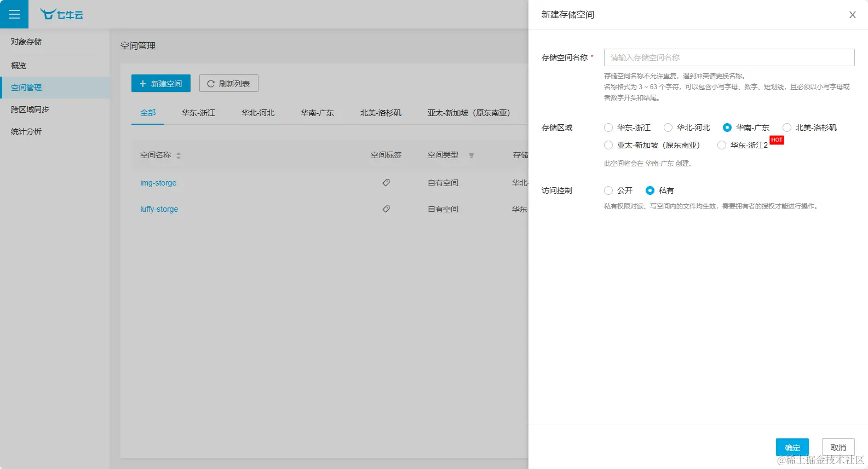Sort by 空间名称 column arrows

pos(179,155)
